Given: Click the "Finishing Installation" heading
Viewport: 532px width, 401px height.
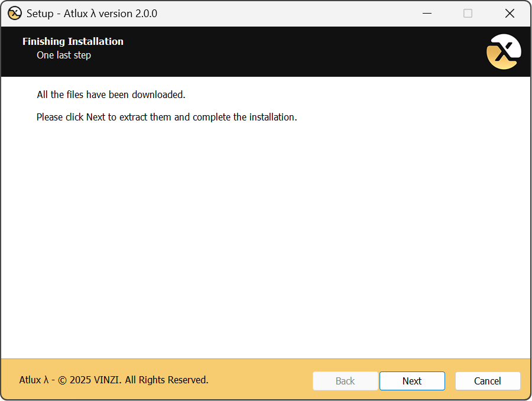Looking at the screenshot, I should click(73, 41).
